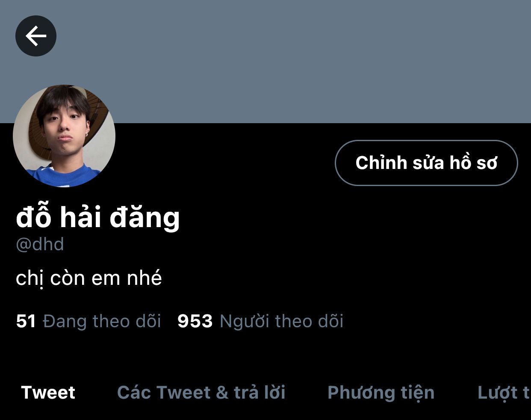Click the @dhd username handle
Screen dimensions: 531x420
pyautogui.click(x=40, y=244)
